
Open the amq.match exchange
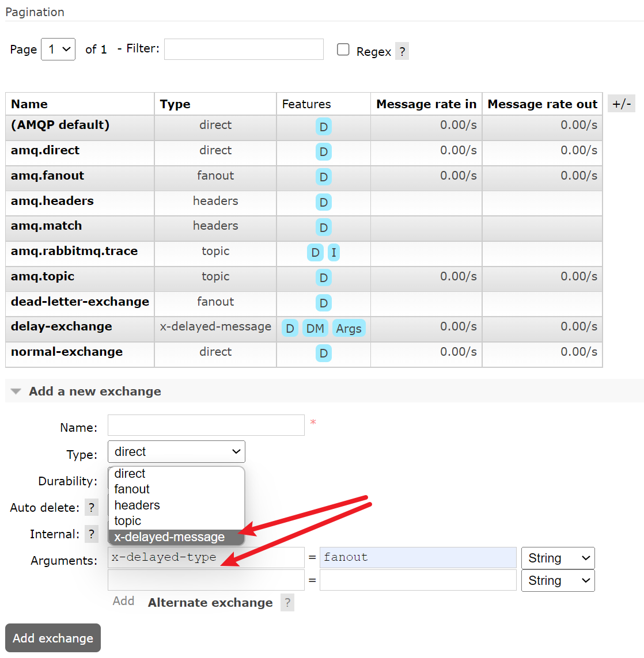coord(46,226)
